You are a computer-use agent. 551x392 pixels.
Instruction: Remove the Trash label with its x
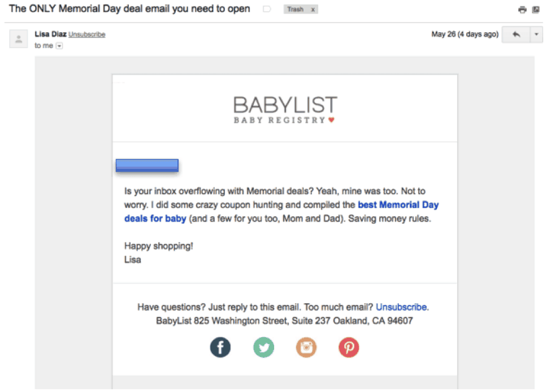tap(313, 10)
